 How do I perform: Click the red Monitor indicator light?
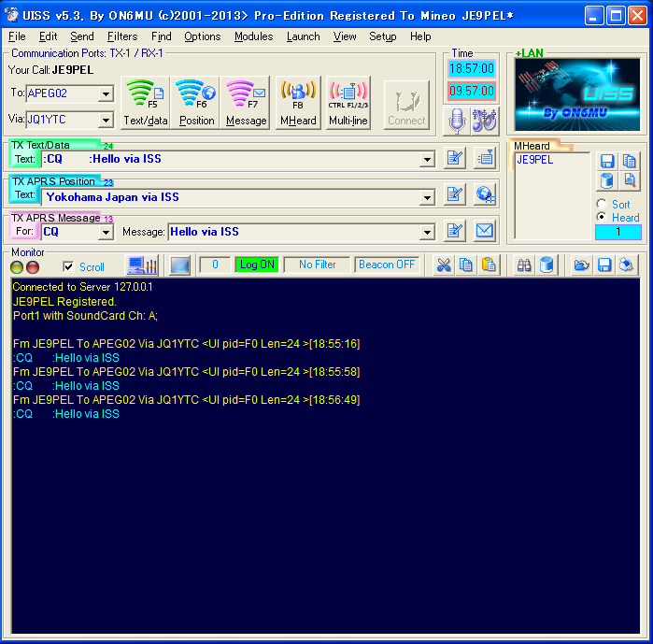coord(33,267)
